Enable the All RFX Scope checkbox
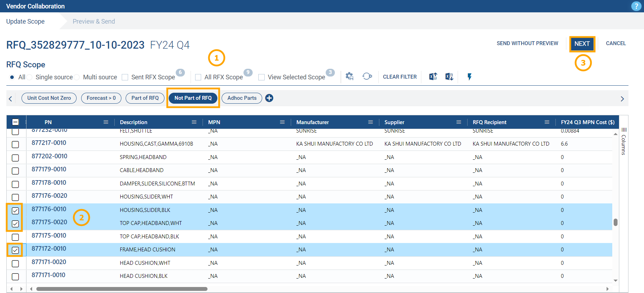 point(198,77)
